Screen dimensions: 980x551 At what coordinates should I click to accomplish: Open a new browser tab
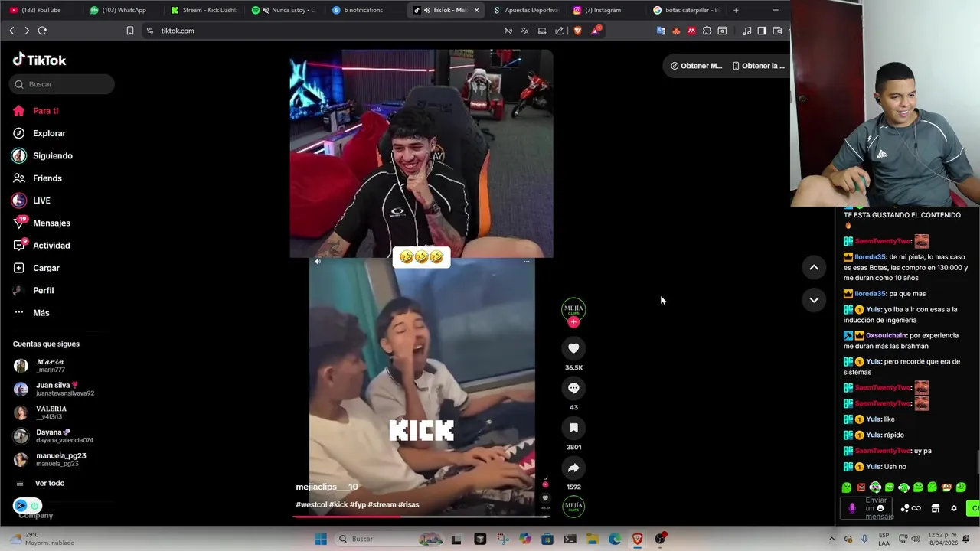736,10
